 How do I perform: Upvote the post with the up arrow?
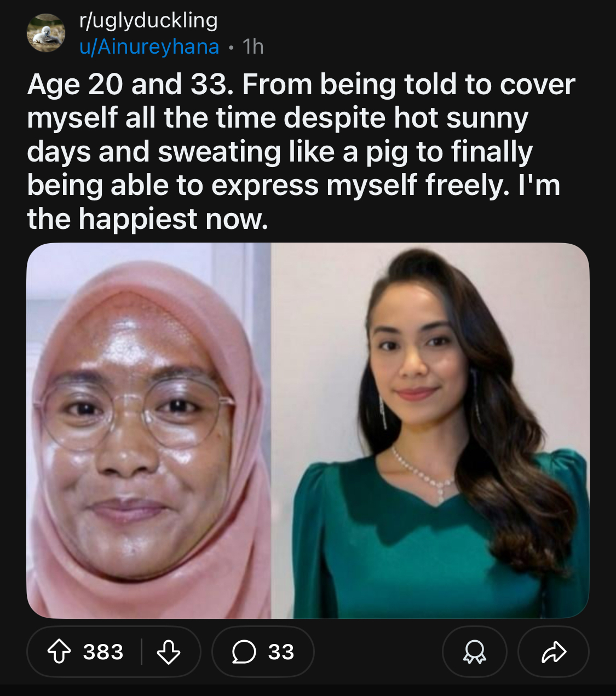coord(59,652)
